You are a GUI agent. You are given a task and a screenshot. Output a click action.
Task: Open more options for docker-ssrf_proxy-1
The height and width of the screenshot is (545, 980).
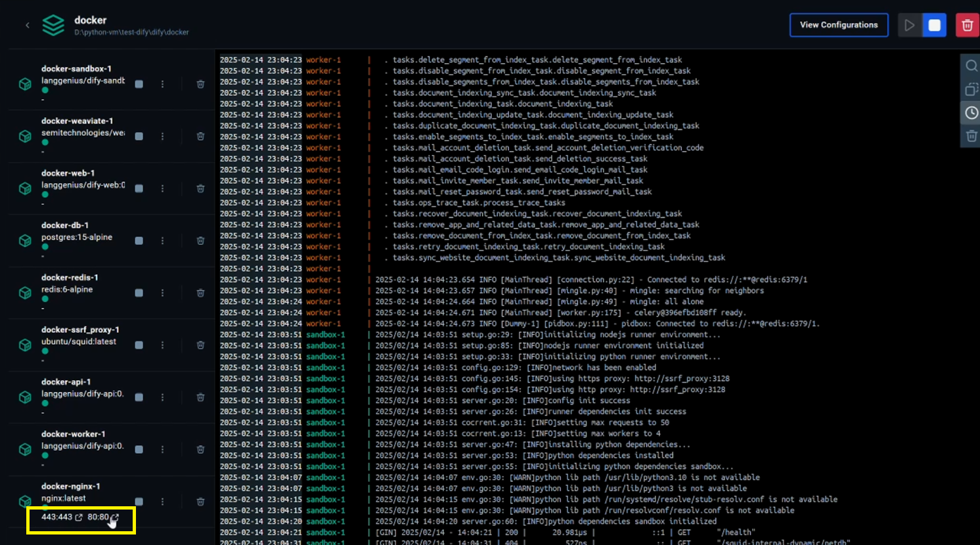tap(162, 345)
